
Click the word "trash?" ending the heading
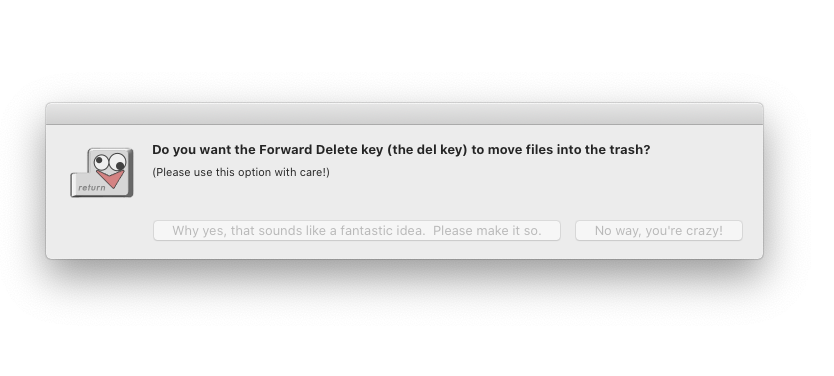pos(632,150)
